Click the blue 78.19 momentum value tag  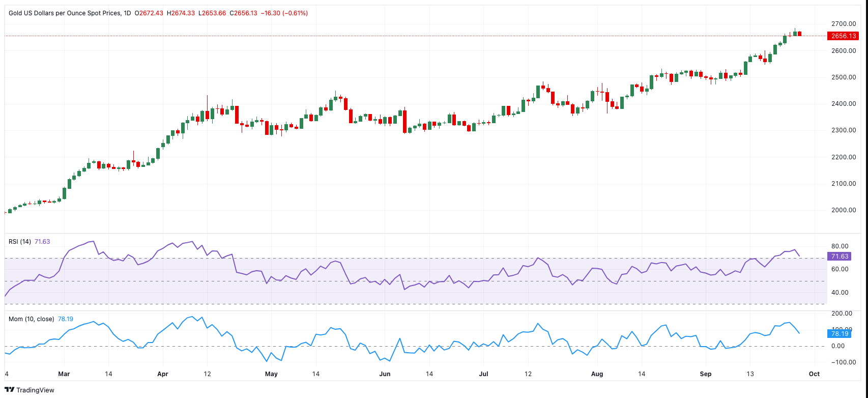(x=840, y=334)
